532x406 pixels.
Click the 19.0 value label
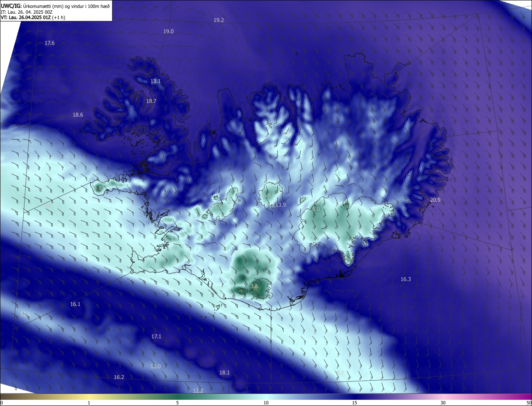168,32
